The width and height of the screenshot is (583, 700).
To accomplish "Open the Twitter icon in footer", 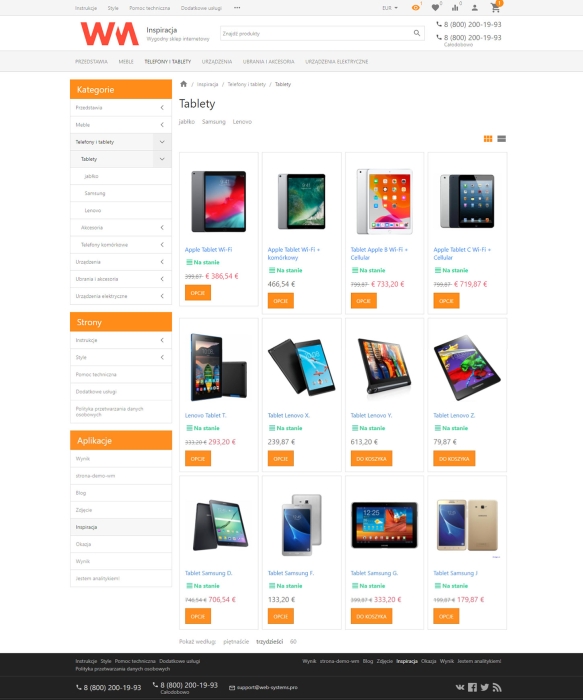I will click(485, 688).
